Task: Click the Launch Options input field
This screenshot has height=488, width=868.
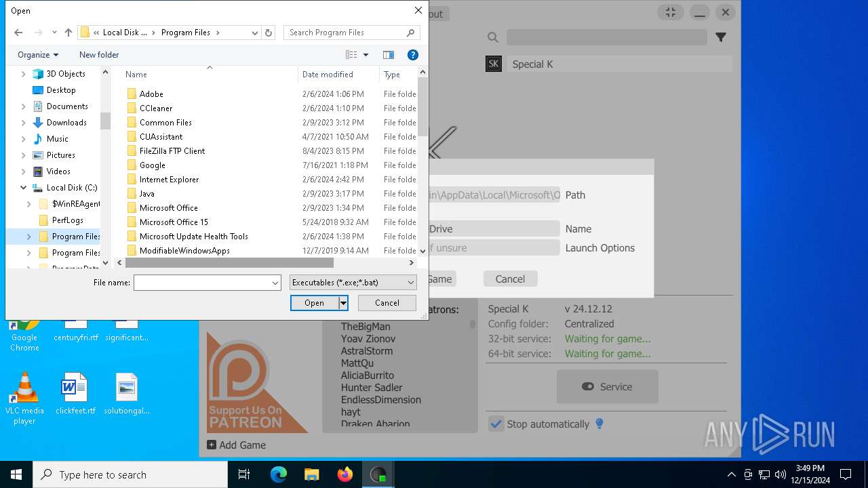Action: click(x=494, y=248)
